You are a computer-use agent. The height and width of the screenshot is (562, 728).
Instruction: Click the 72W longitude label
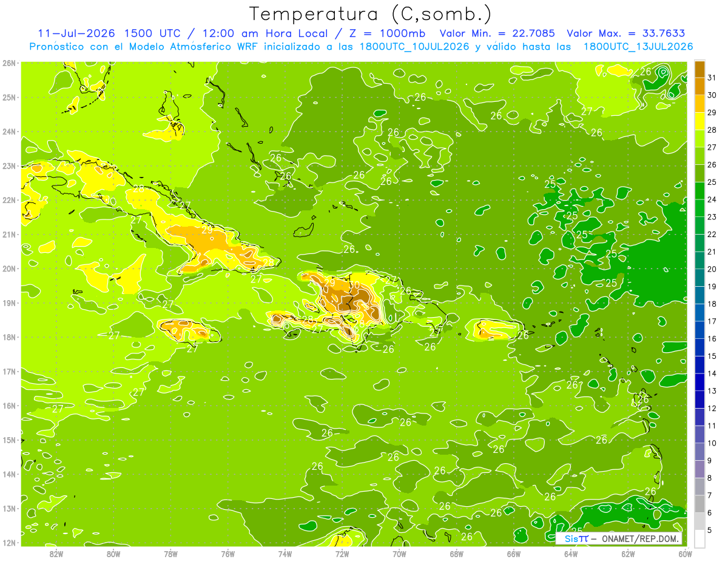[342, 554]
